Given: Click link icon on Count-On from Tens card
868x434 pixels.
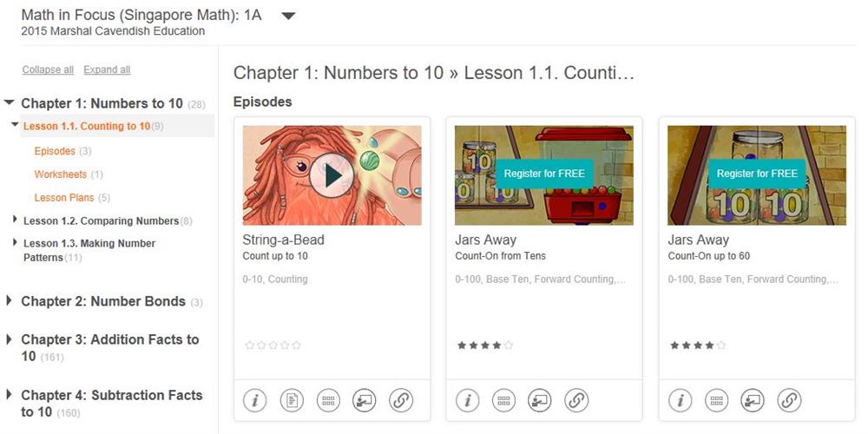Looking at the screenshot, I should pyautogui.click(x=576, y=400).
